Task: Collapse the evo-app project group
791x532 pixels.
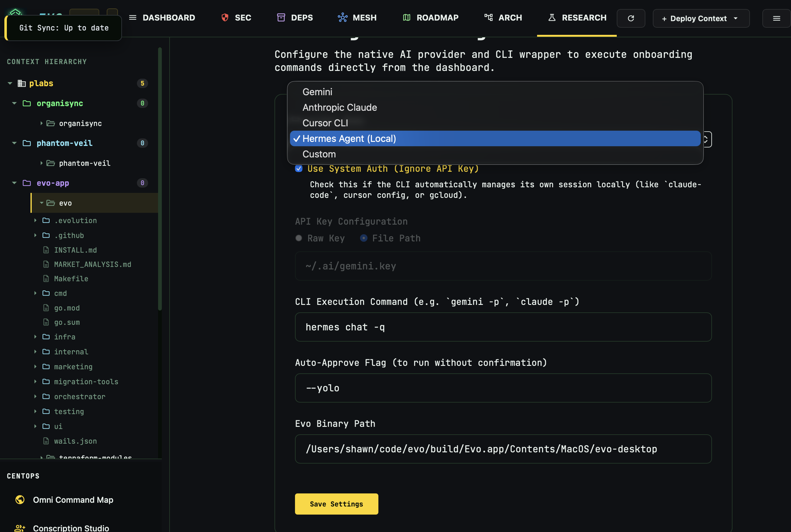Action: pos(14,183)
